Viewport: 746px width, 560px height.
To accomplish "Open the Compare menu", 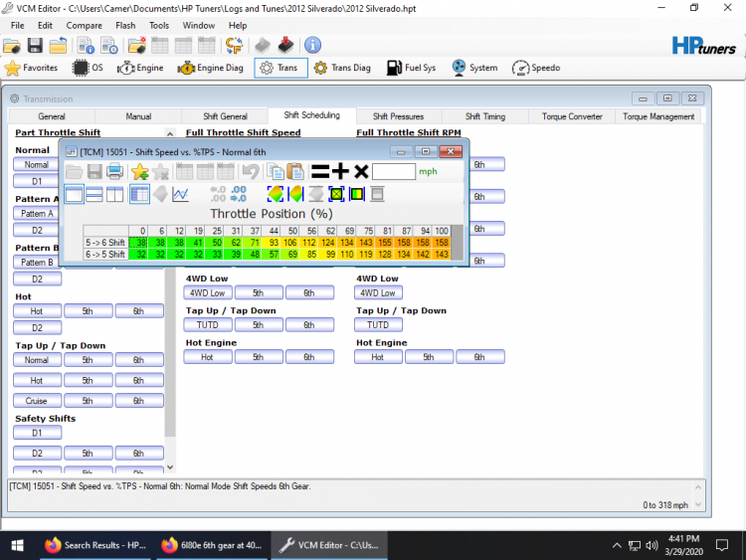I will [x=85, y=26].
